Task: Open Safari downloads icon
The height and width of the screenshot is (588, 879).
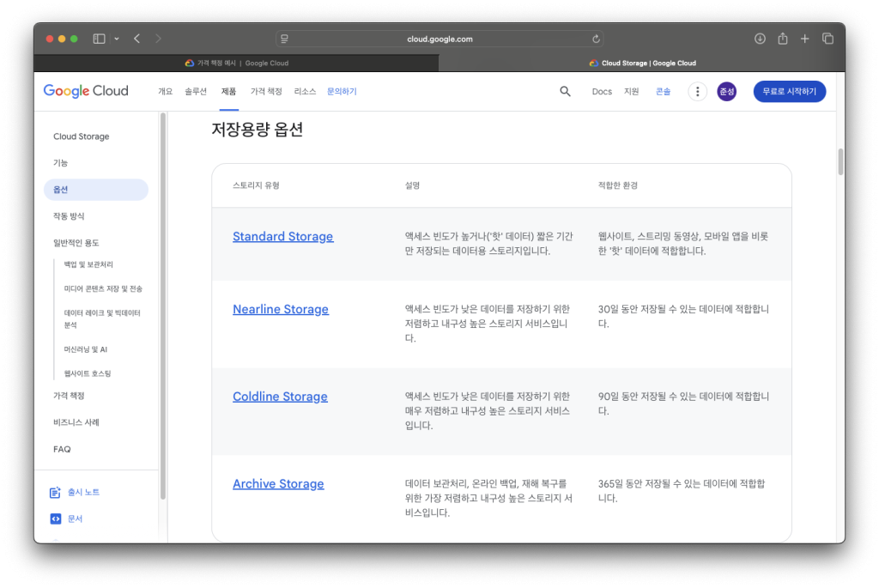Action: pyautogui.click(x=760, y=39)
